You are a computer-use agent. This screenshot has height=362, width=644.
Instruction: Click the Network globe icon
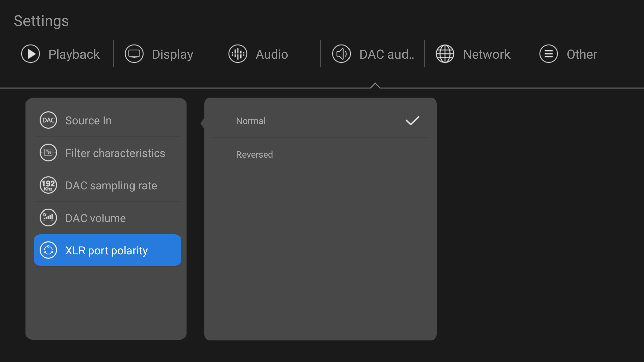click(x=445, y=54)
